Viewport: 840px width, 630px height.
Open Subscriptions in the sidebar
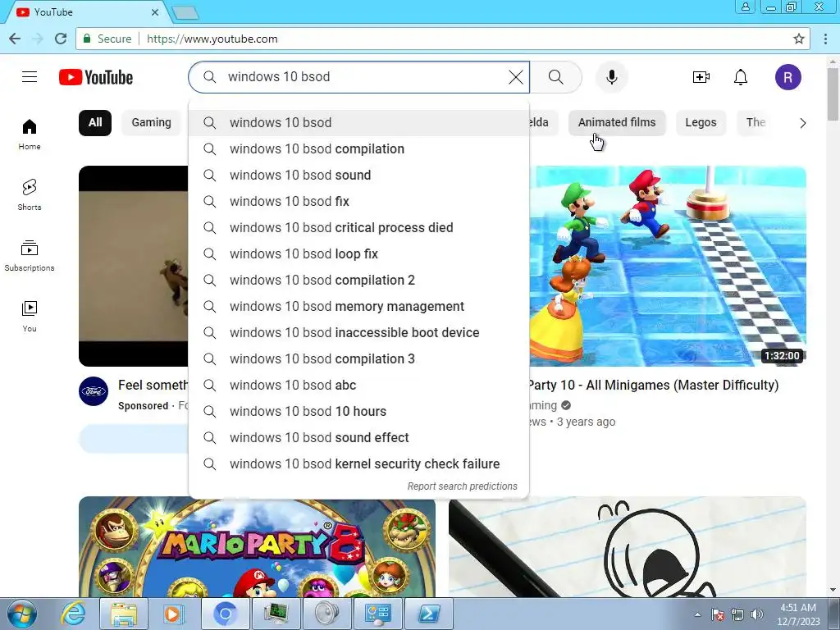(30, 256)
